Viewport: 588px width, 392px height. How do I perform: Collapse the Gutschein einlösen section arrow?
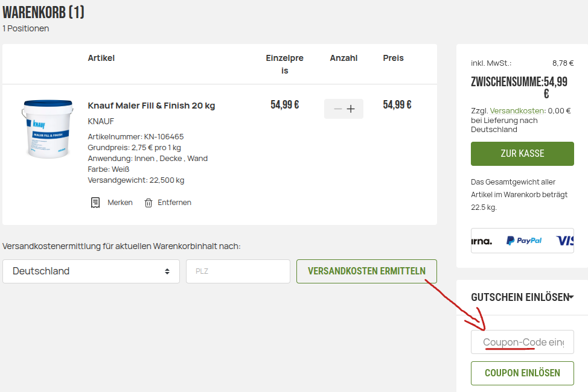[571, 297]
